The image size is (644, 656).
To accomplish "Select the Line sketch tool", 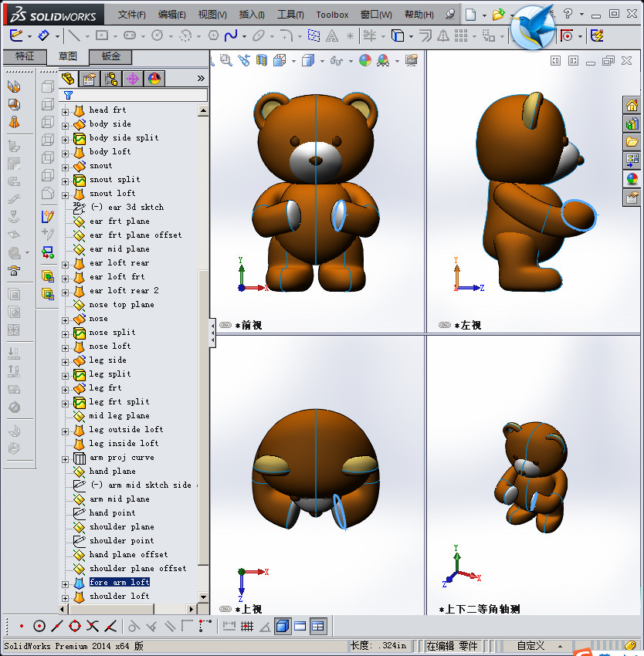I will tap(74, 36).
